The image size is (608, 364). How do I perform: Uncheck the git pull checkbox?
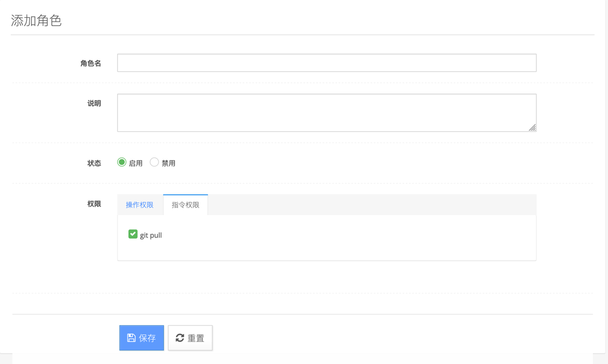[x=133, y=234]
